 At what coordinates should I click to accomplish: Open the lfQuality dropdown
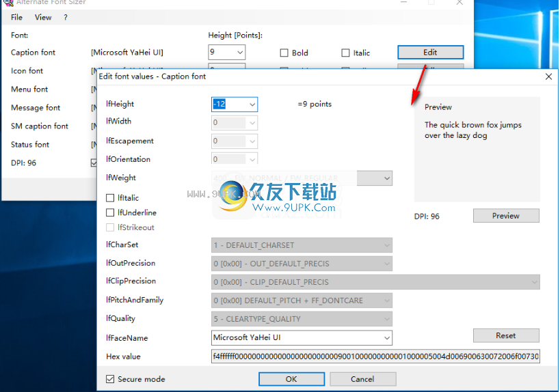coord(302,319)
